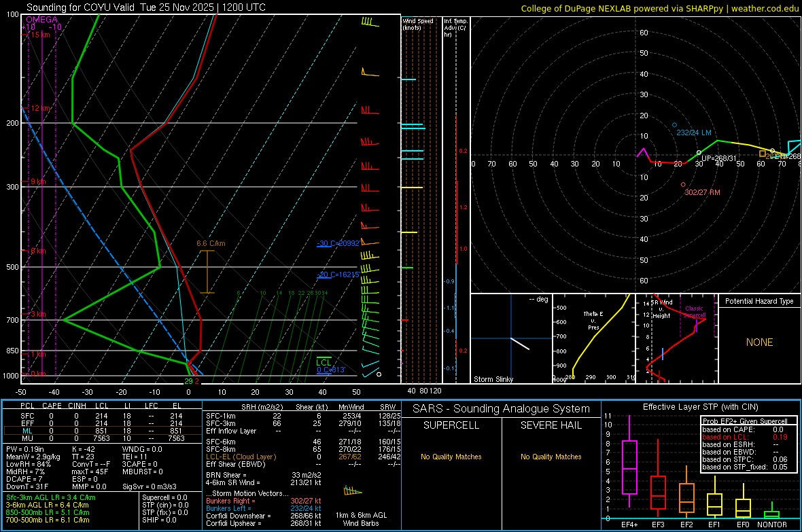
Task: Click the magenta 'OMEGA' label
Action: [41, 20]
